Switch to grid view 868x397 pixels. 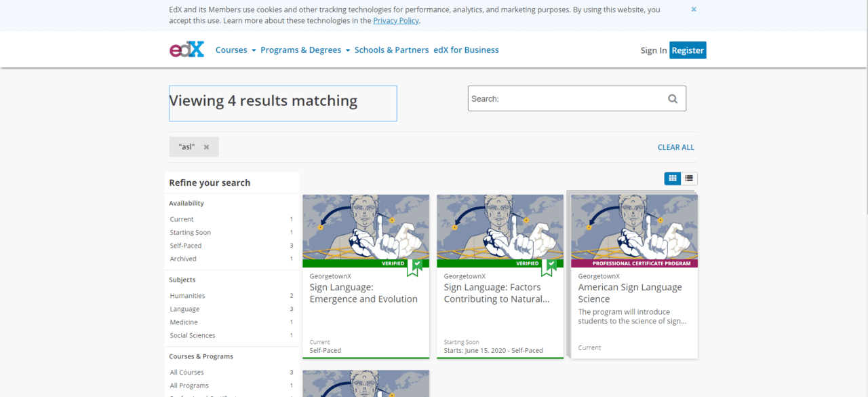pos(673,178)
